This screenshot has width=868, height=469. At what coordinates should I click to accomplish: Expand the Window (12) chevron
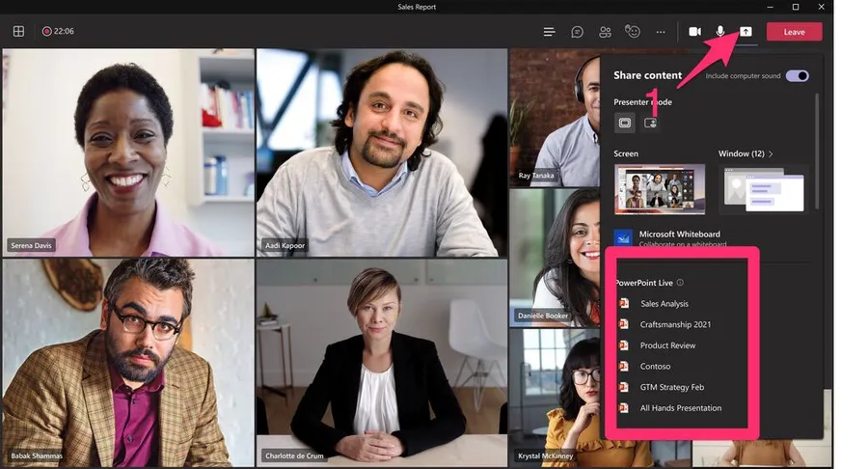coord(771,153)
